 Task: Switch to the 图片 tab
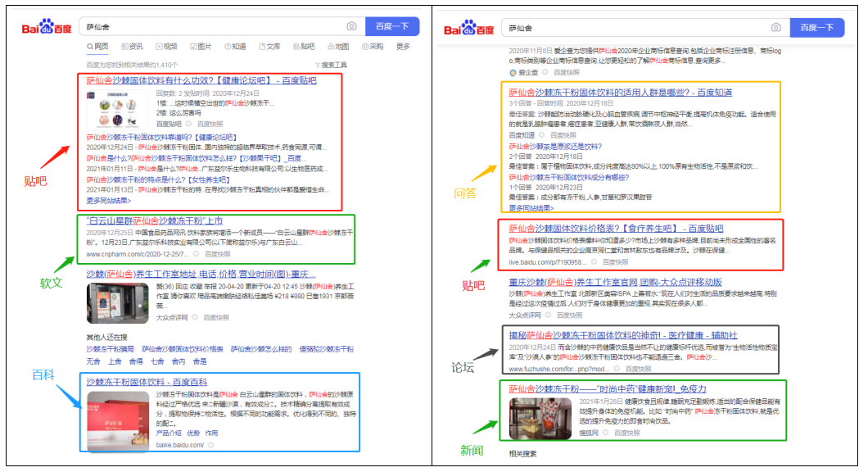(x=201, y=47)
